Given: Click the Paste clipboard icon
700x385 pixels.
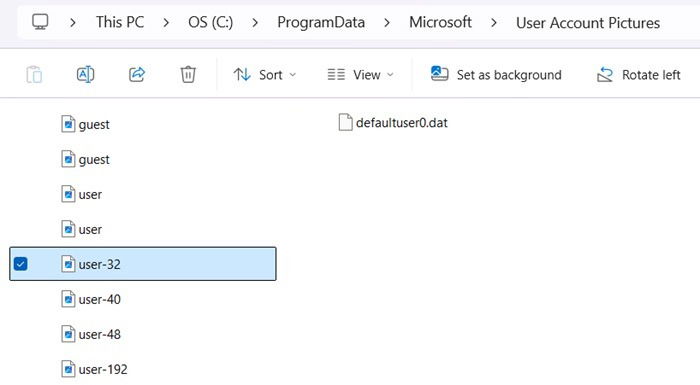Looking at the screenshot, I should [34, 75].
